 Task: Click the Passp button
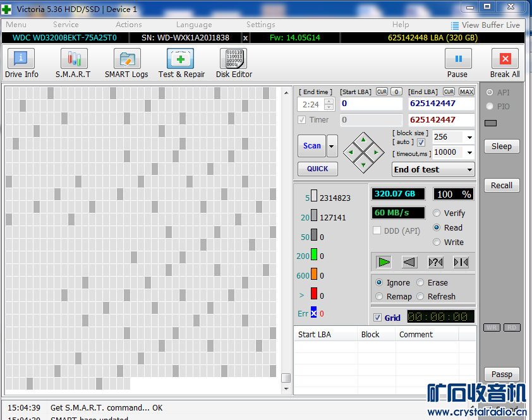click(502, 374)
